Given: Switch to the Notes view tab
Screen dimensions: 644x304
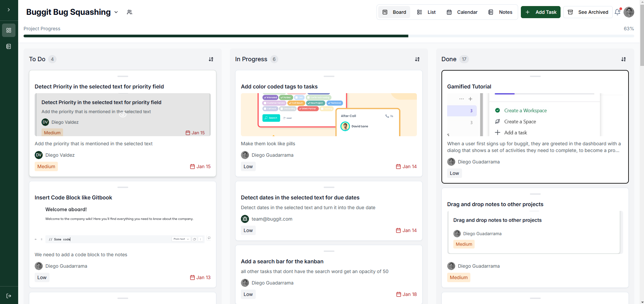Looking at the screenshot, I should [x=500, y=12].
